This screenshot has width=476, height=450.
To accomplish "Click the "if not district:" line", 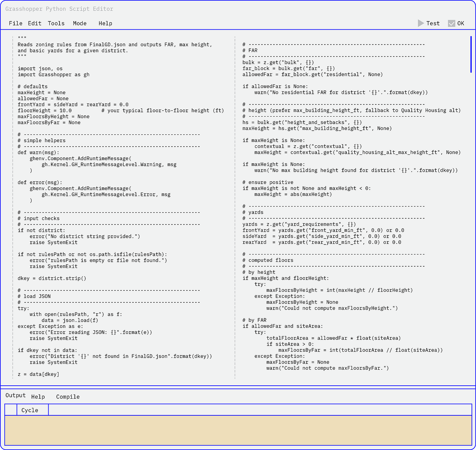I will click(x=41, y=230).
